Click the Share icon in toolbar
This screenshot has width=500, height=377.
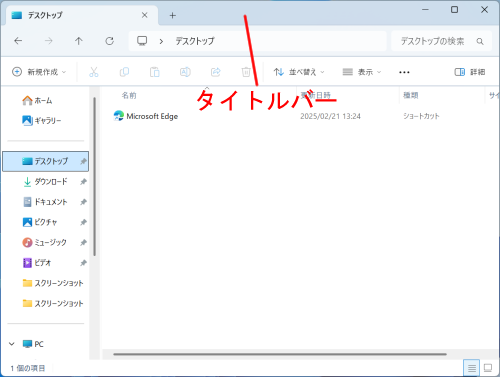[216, 72]
